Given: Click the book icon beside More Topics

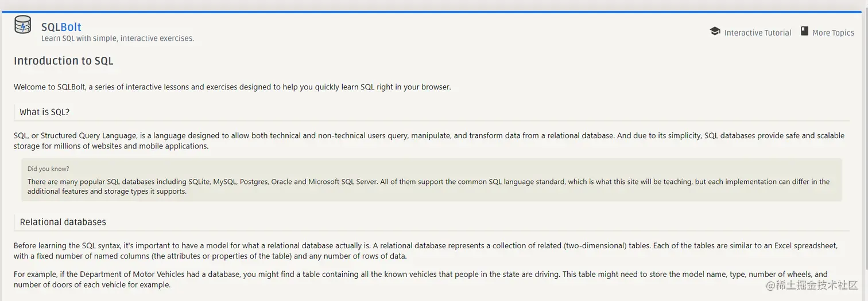Looking at the screenshot, I should [804, 31].
